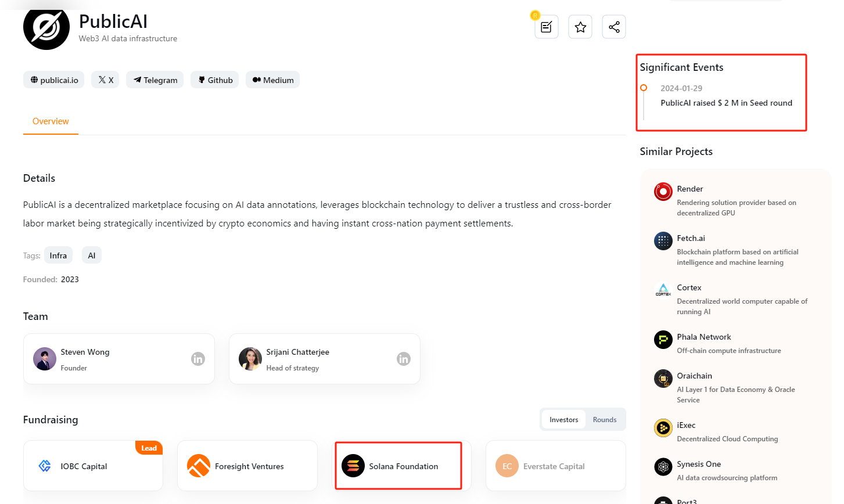Screen dimensions: 844x504
Task: Click the Everstate Capital EC icon
Action: click(x=507, y=466)
